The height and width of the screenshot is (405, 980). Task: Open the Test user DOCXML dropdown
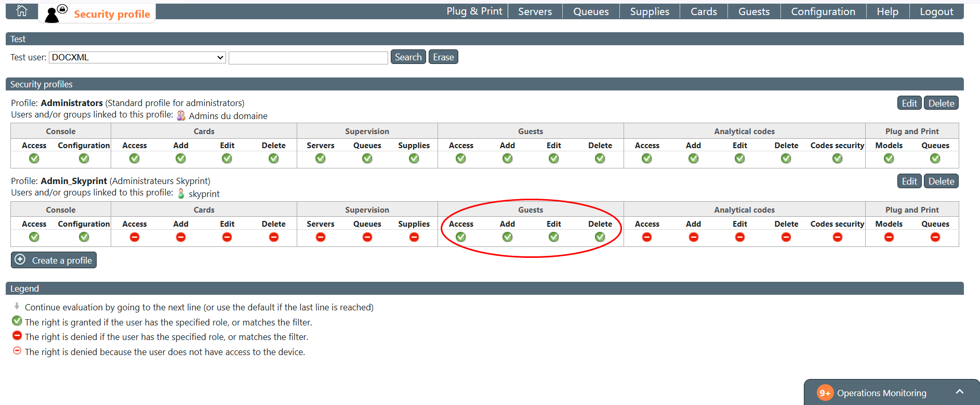(x=137, y=57)
